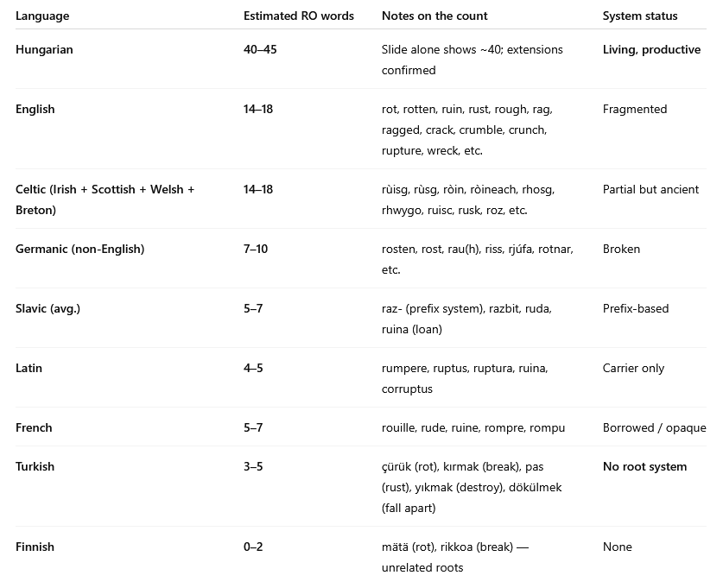The width and height of the screenshot is (723, 588).
Task: Click the Fragmented status text
Action: pyautogui.click(x=635, y=109)
